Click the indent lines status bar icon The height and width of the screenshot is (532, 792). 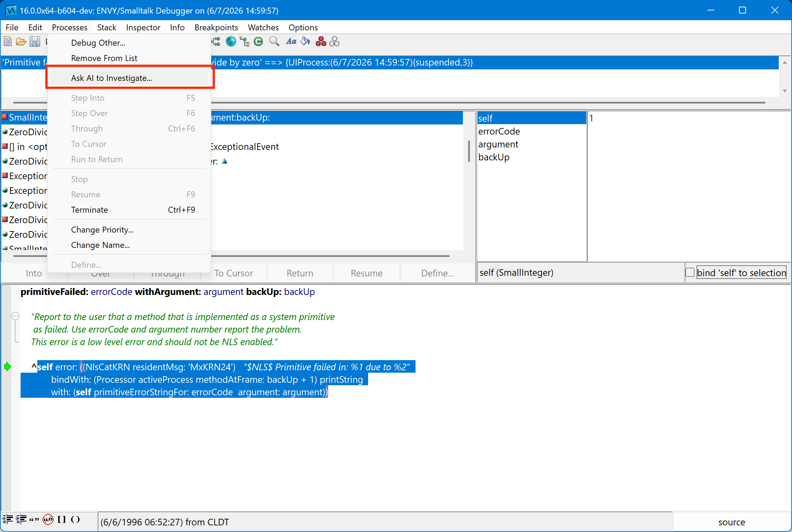21,519
